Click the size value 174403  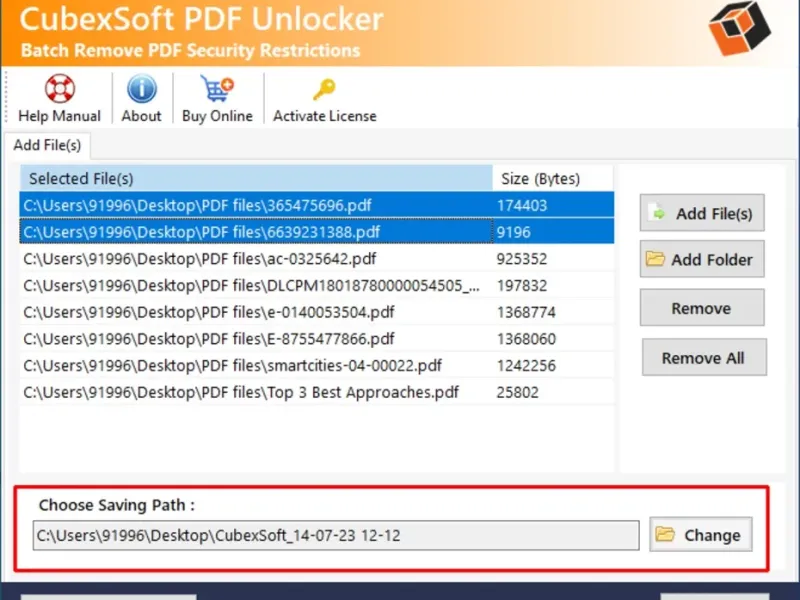pos(521,205)
